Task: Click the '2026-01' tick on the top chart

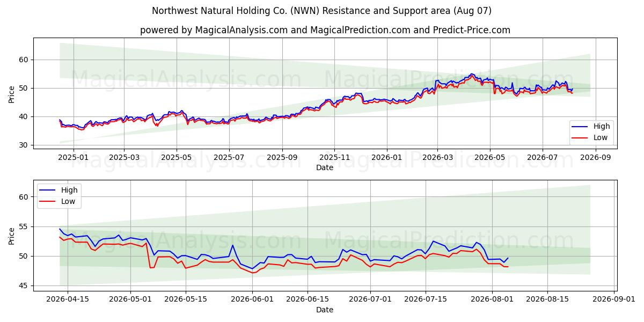Action: [387, 157]
